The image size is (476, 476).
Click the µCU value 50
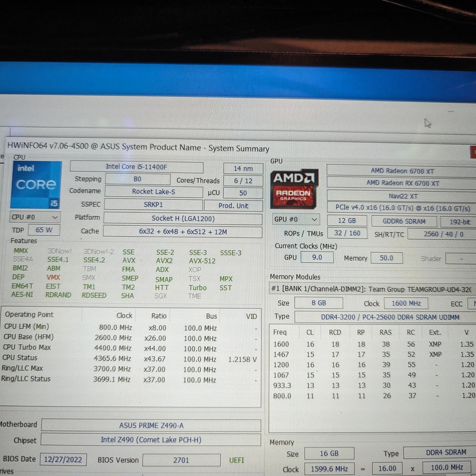pos(243,193)
